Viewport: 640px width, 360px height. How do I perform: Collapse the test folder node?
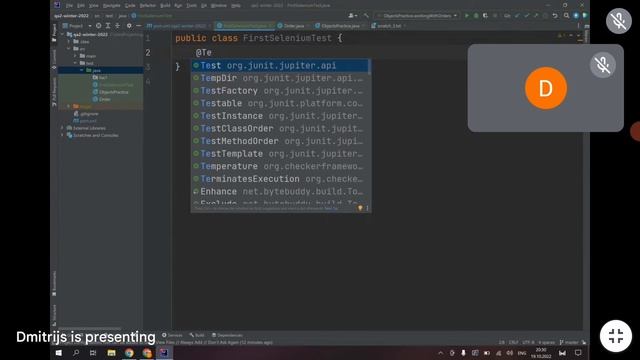point(75,63)
